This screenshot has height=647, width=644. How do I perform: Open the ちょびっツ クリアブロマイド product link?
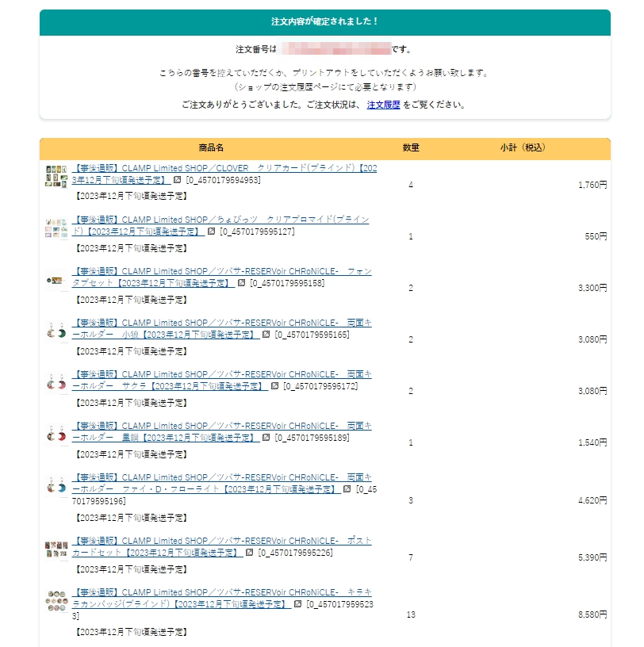[220, 226]
